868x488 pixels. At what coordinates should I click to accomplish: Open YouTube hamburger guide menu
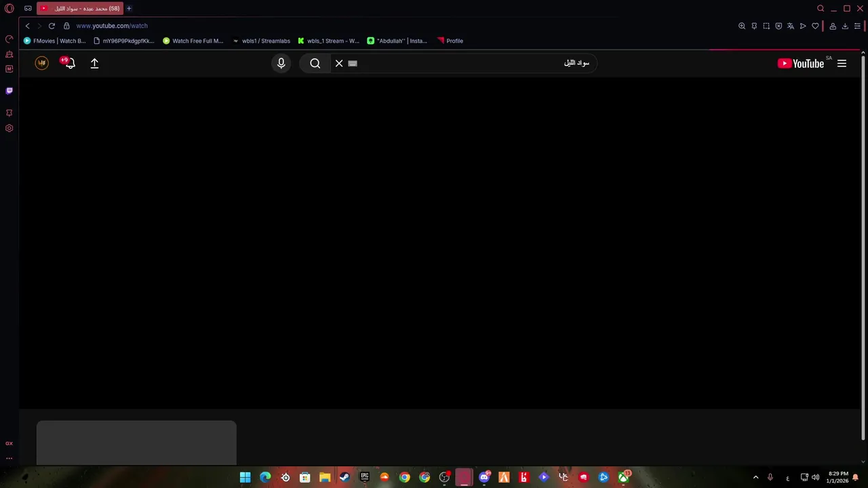842,63
